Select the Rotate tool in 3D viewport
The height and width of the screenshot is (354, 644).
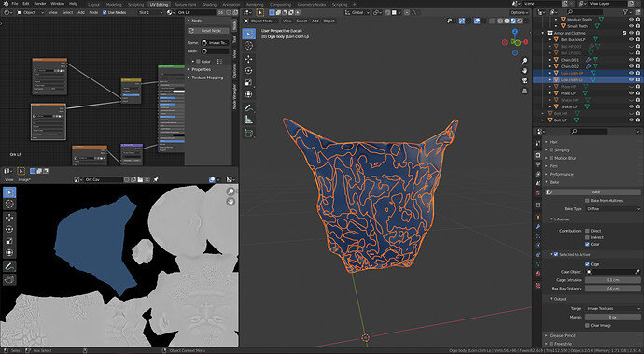pyautogui.click(x=248, y=71)
